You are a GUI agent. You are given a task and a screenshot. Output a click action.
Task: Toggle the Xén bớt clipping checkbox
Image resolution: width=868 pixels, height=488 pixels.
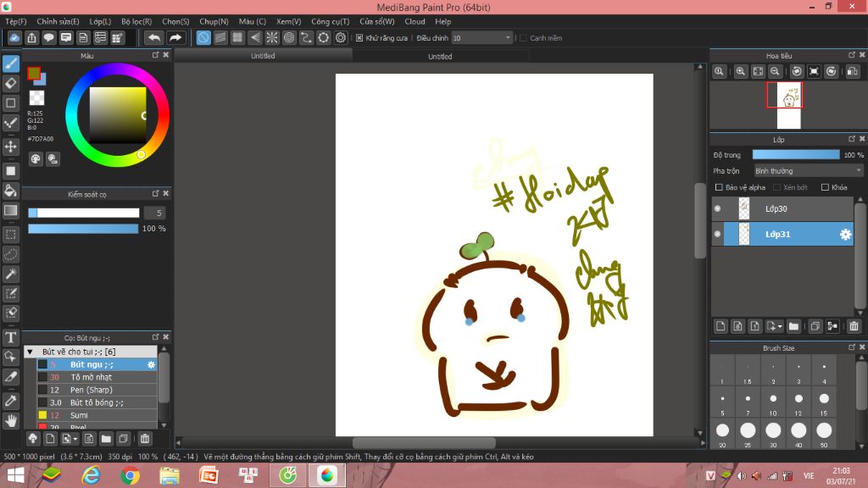776,187
